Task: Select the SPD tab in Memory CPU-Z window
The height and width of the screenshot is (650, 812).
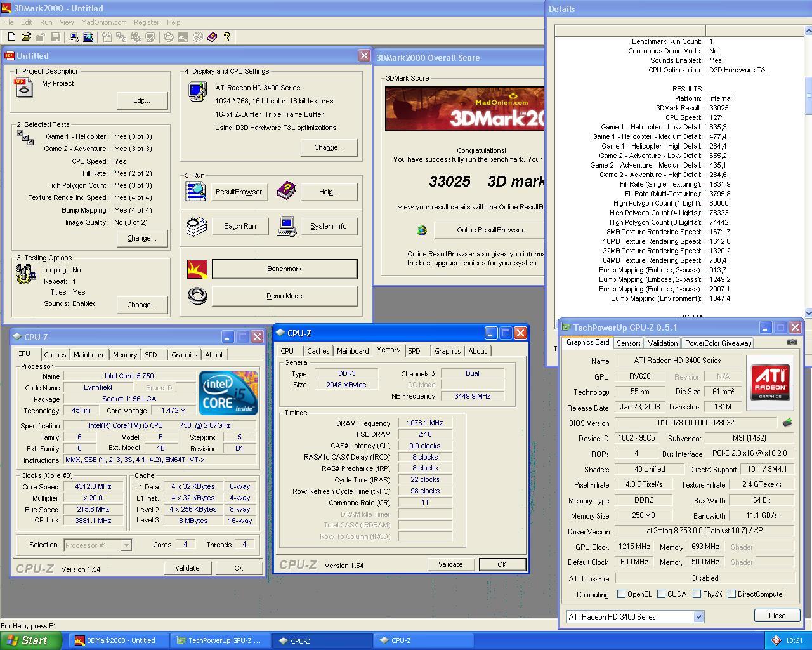Action: coord(414,351)
